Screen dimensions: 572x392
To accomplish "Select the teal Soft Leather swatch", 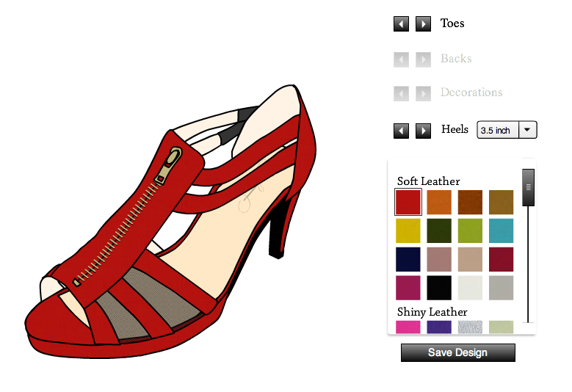I will pyautogui.click(x=501, y=231).
